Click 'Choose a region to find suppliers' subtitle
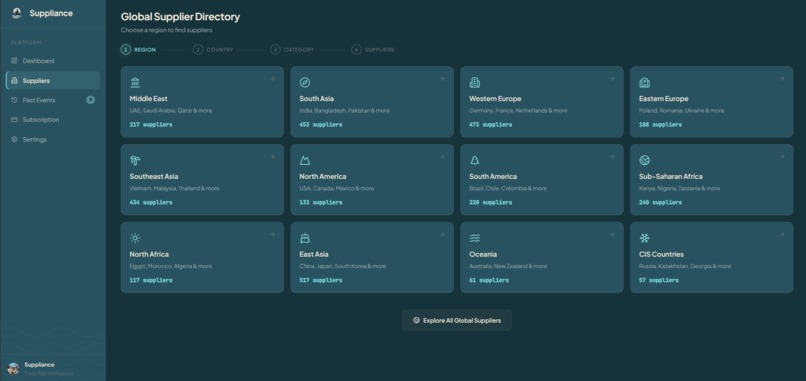This screenshot has height=381, width=806. [x=167, y=30]
